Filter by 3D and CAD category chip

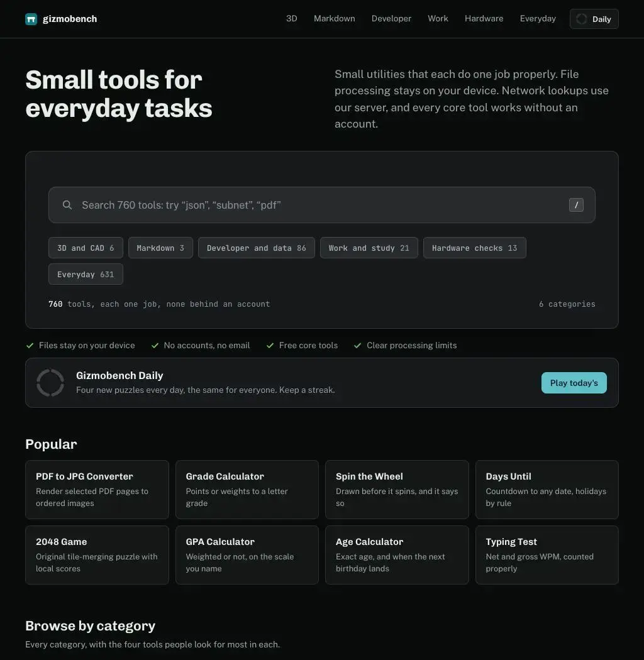click(x=86, y=248)
